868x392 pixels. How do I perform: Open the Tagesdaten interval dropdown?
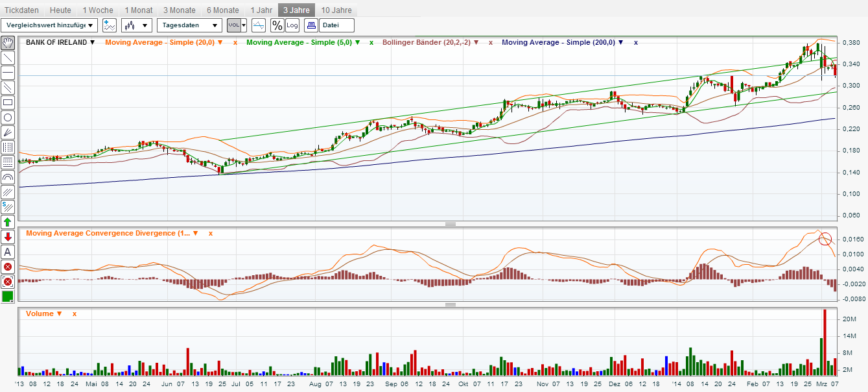coord(189,25)
